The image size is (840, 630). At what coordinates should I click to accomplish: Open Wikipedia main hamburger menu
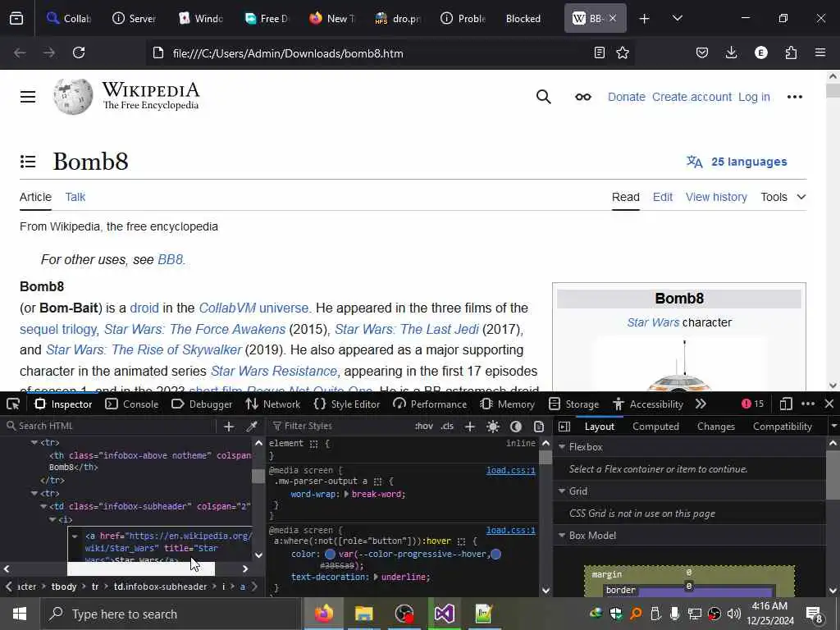[x=28, y=97]
